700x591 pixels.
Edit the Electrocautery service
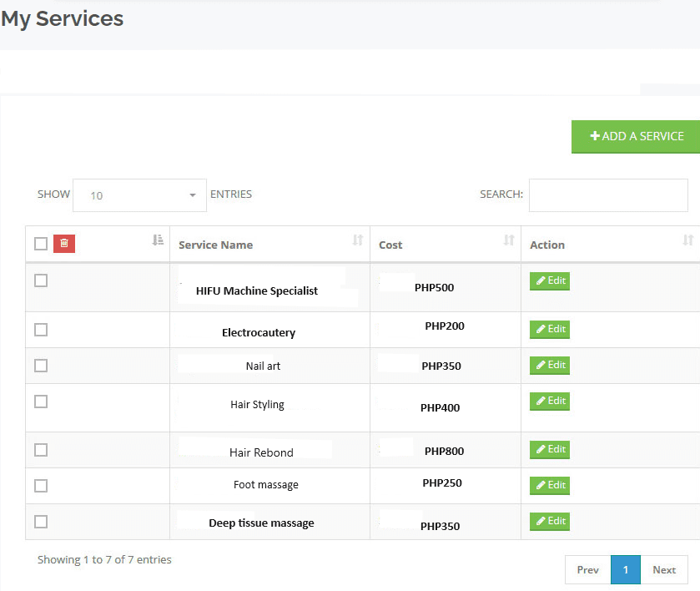tap(550, 330)
